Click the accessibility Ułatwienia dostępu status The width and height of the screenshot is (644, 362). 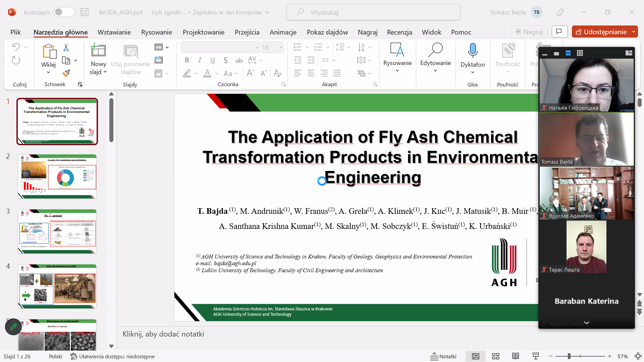(x=112, y=356)
